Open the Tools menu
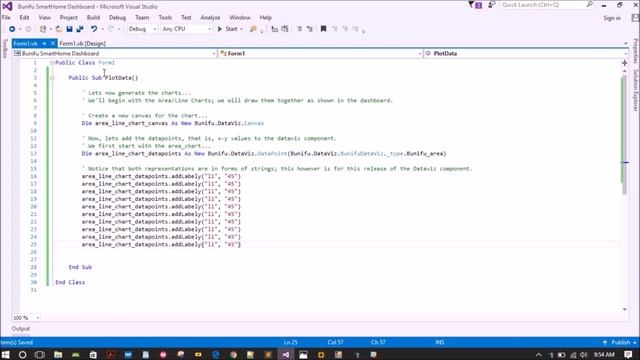Image resolution: width=640 pixels, height=360 pixels. pyautogui.click(x=165, y=18)
